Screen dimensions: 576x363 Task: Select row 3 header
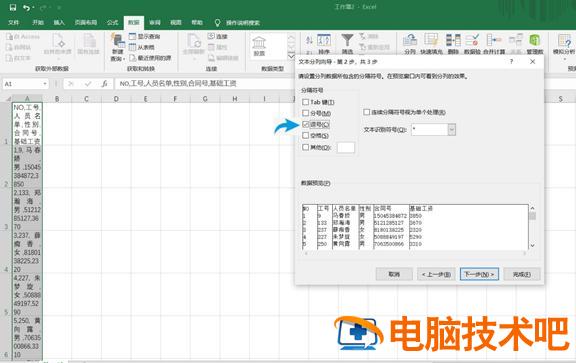point(6,209)
